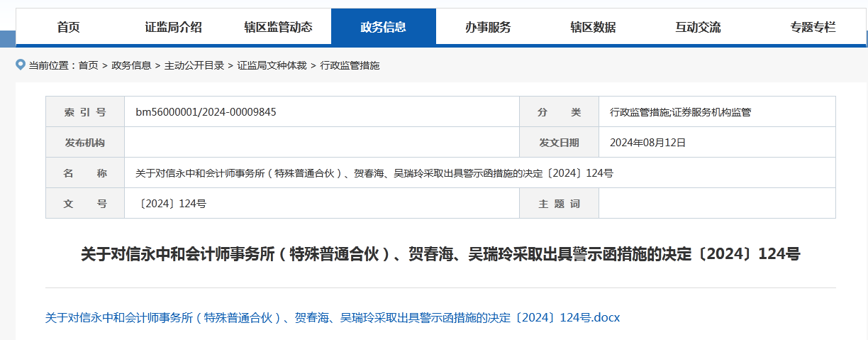Click the bold article headline
The height and width of the screenshot is (340, 868).
[440, 254]
